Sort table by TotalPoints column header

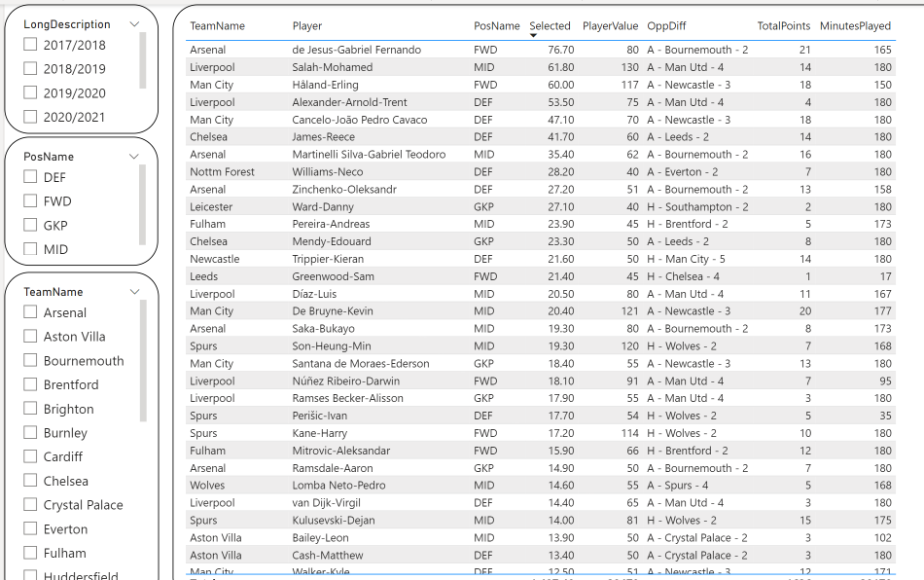coord(784,26)
